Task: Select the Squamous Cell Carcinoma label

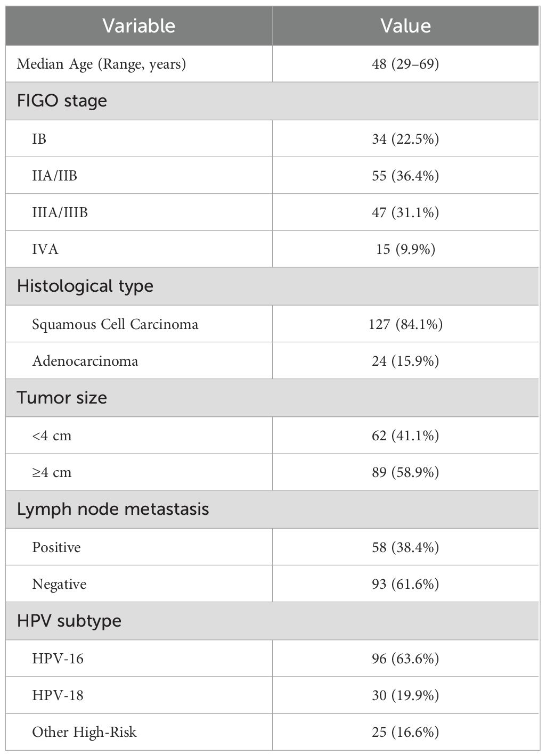Action: pos(115,324)
